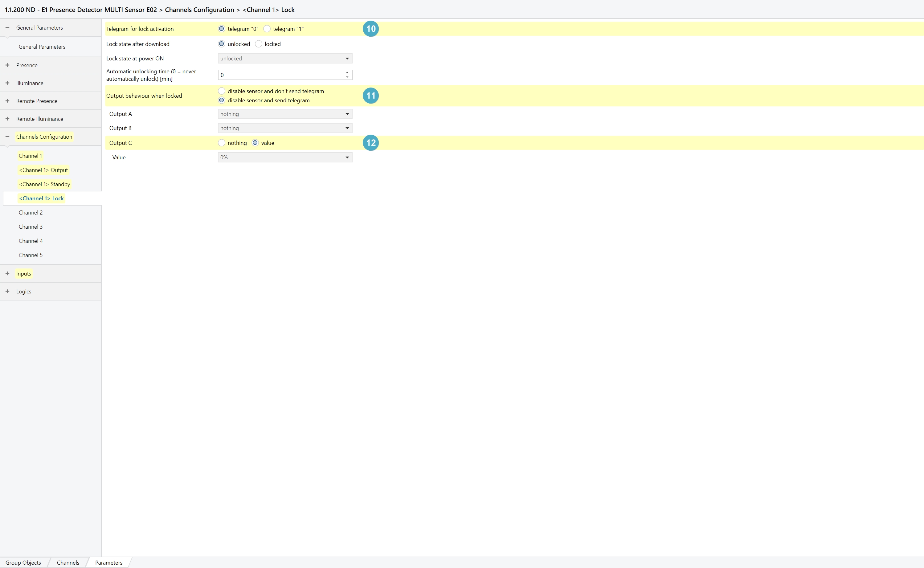Open the Output A dropdown
The width and height of the screenshot is (924, 568).
pyautogui.click(x=285, y=114)
